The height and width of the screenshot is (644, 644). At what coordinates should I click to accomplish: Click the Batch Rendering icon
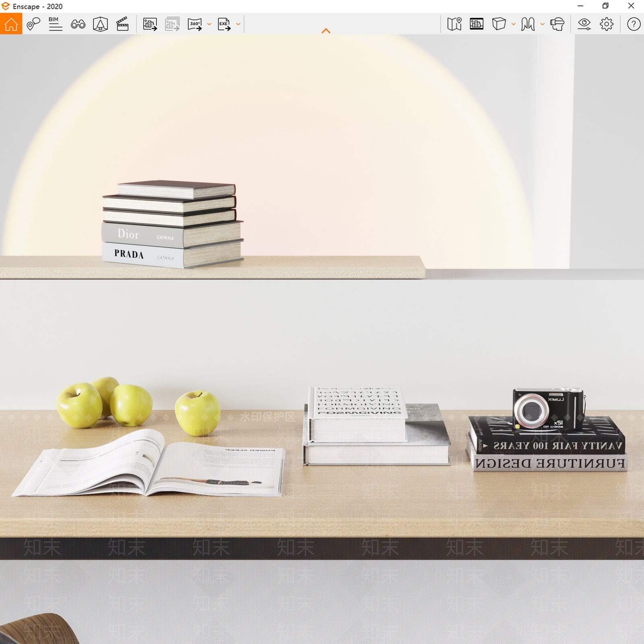click(x=172, y=24)
